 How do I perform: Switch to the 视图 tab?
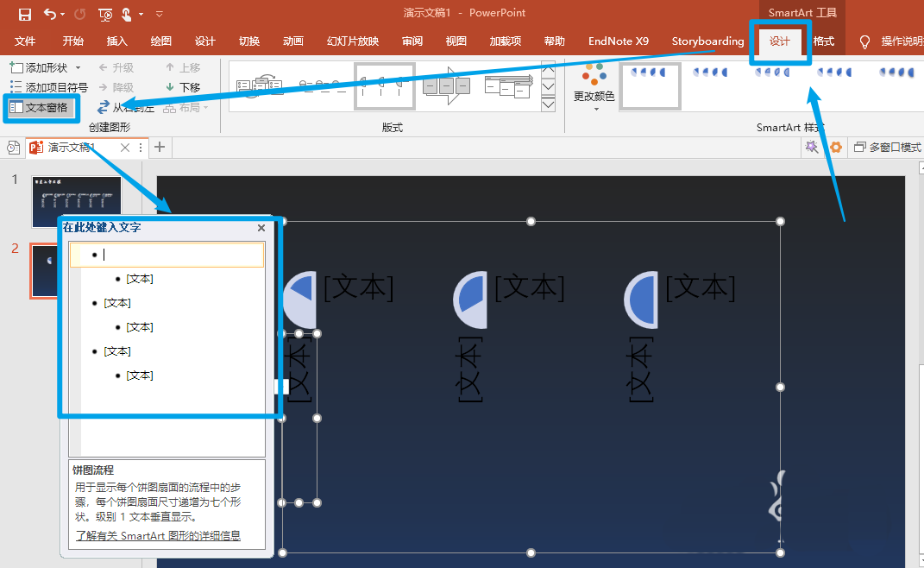click(x=456, y=41)
